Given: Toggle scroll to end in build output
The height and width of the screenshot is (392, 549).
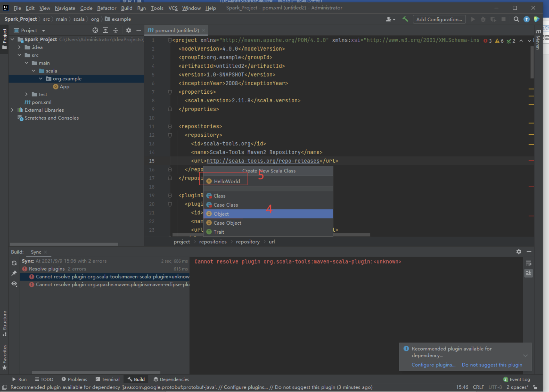Looking at the screenshot, I should pos(529,273).
